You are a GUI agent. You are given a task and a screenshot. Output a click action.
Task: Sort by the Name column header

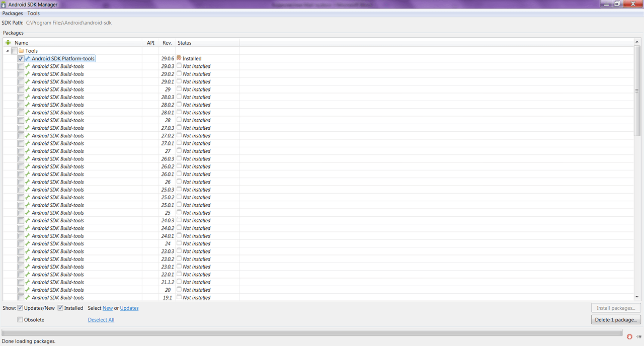pyautogui.click(x=73, y=43)
